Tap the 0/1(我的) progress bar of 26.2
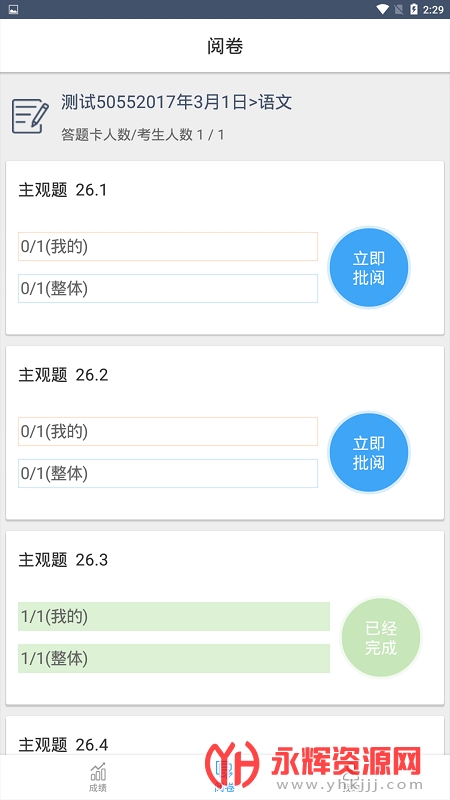Viewport: 450px width, 800px height. pos(168,432)
